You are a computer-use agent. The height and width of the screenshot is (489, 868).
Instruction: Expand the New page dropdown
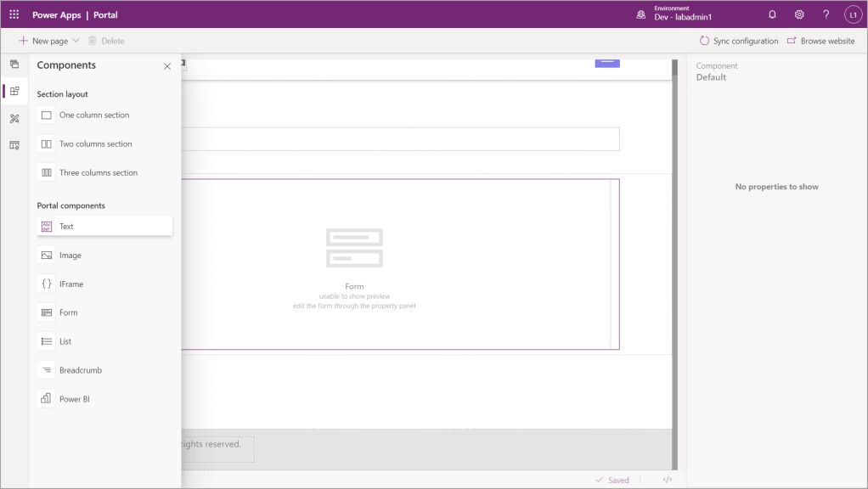coord(76,41)
